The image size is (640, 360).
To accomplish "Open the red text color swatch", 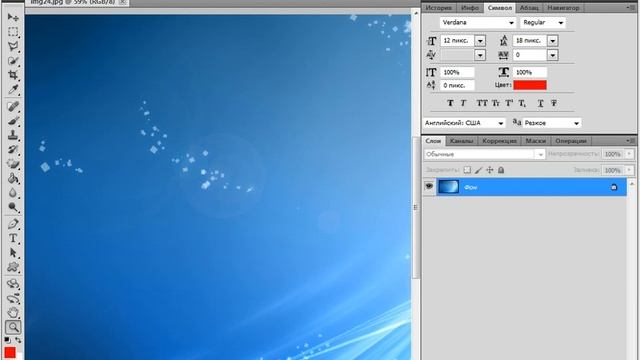I will tap(530, 85).
